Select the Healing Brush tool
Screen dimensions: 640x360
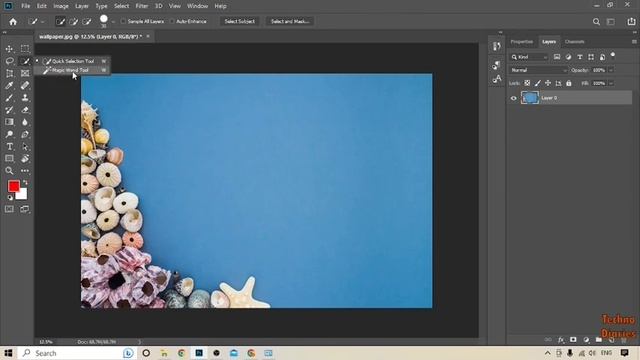pyautogui.click(x=25, y=86)
